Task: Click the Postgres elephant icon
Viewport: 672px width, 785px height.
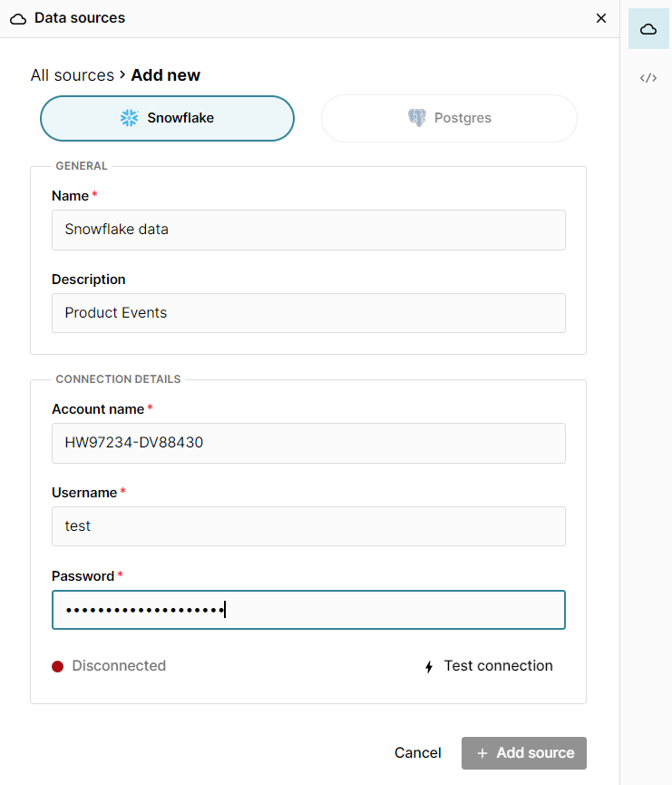Action: point(417,118)
